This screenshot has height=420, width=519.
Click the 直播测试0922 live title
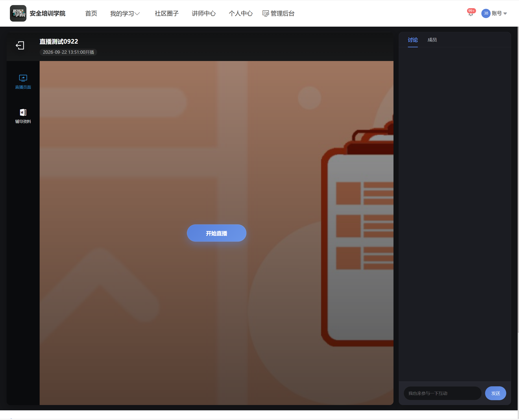click(x=59, y=42)
